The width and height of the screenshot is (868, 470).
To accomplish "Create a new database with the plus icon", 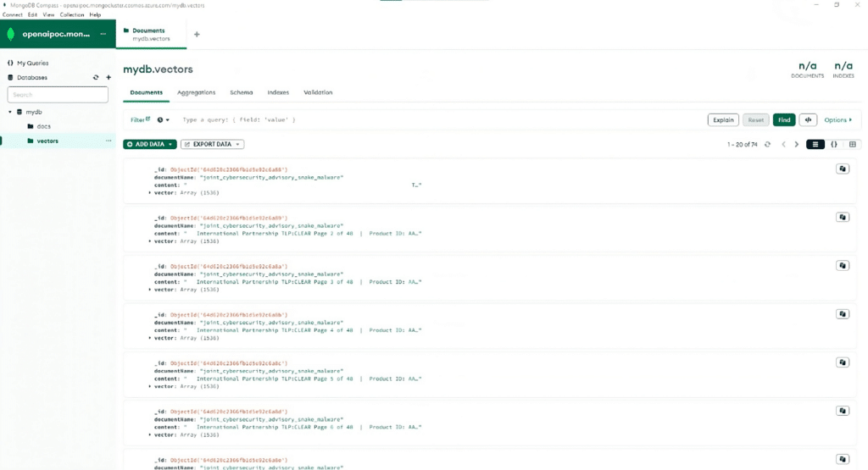I will (108, 77).
